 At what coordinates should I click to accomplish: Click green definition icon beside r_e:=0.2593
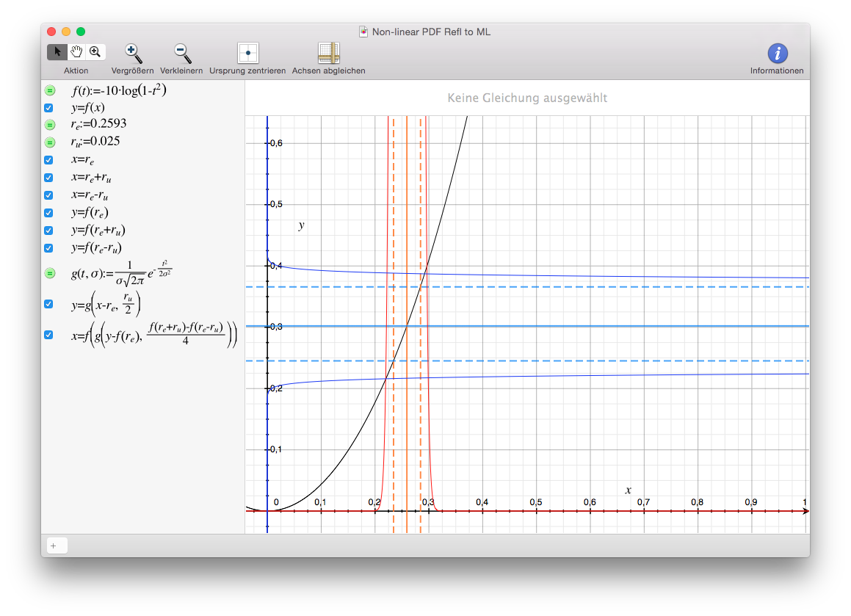(50, 125)
